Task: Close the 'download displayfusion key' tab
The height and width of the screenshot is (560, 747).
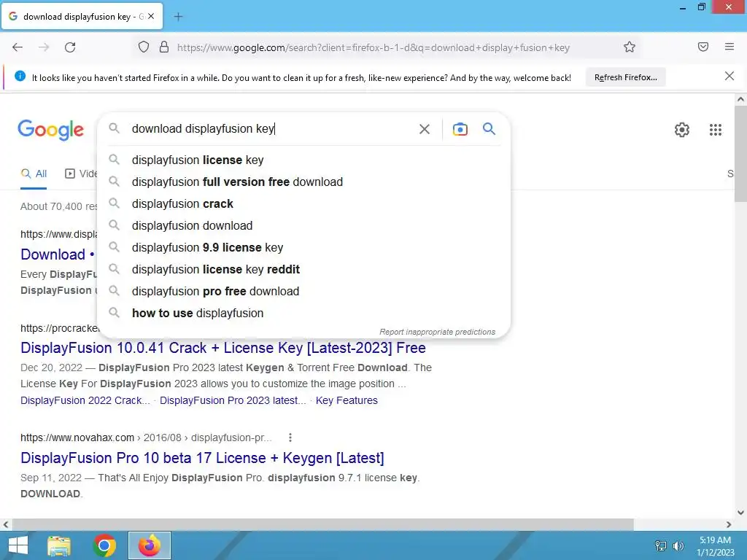Action: tap(151, 16)
